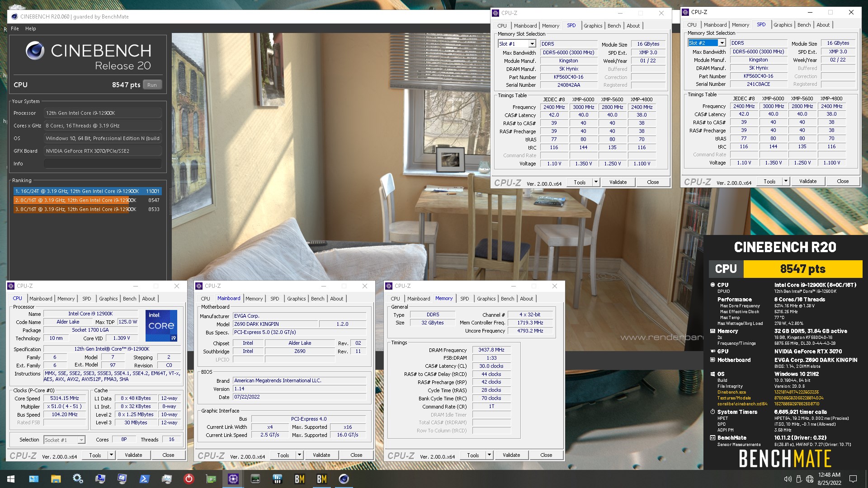Open volume control in system tray

tap(788, 479)
